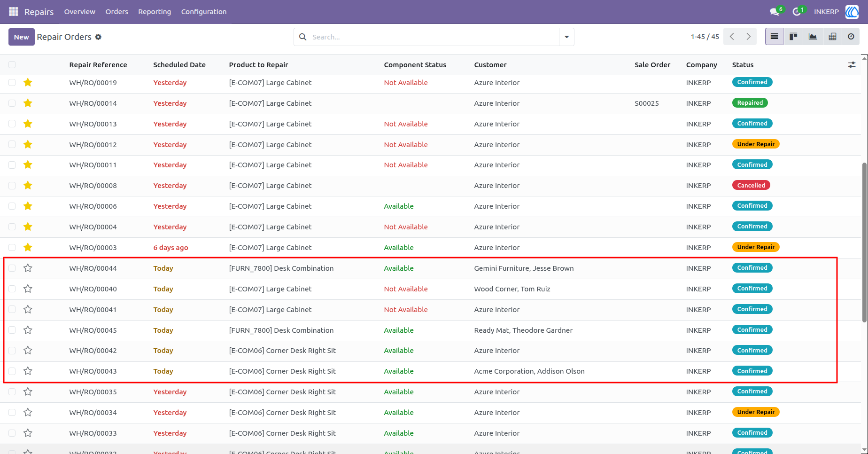Go to previous page of records
Viewport: 868px width, 454px height.
(732, 37)
